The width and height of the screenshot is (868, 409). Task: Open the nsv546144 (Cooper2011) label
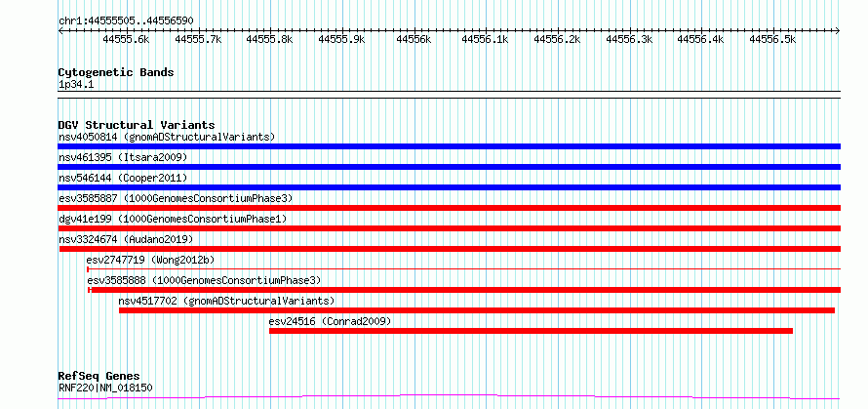(123, 178)
